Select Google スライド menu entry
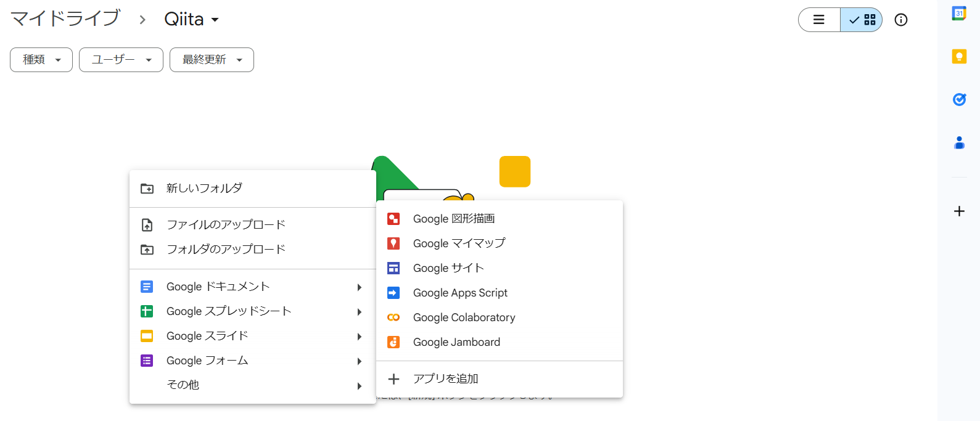 253,336
